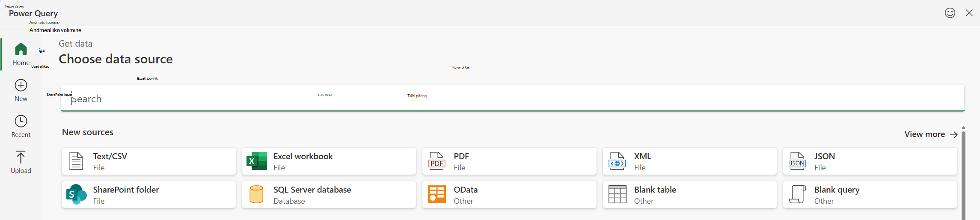
Task: Close the Power Query dialog
Action: click(969, 13)
